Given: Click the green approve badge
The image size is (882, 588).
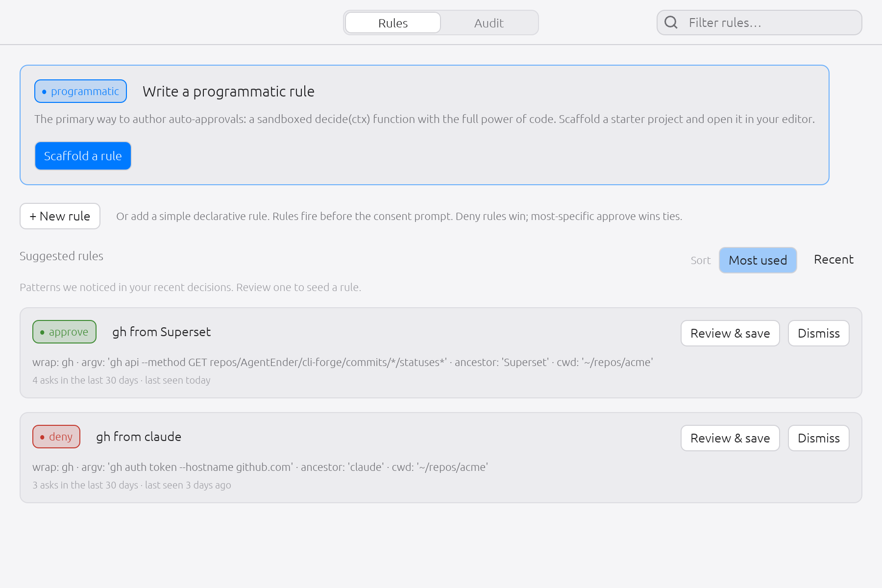Looking at the screenshot, I should click(x=64, y=332).
